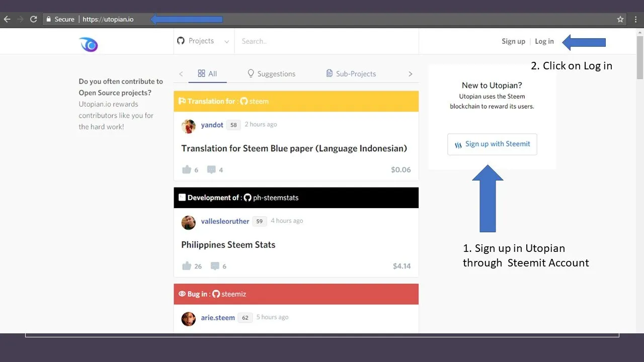Viewport: 644px width, 362px height.
Task: Expand the Projects dropdown
Action: pos(226,42)
